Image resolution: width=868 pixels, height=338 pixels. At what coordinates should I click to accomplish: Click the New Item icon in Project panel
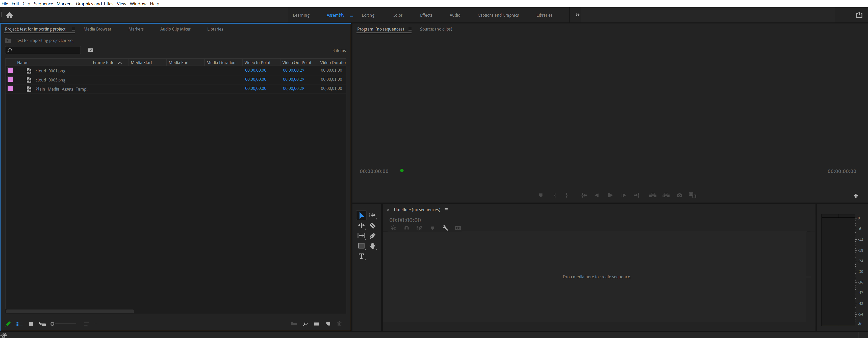coord(328,324)
